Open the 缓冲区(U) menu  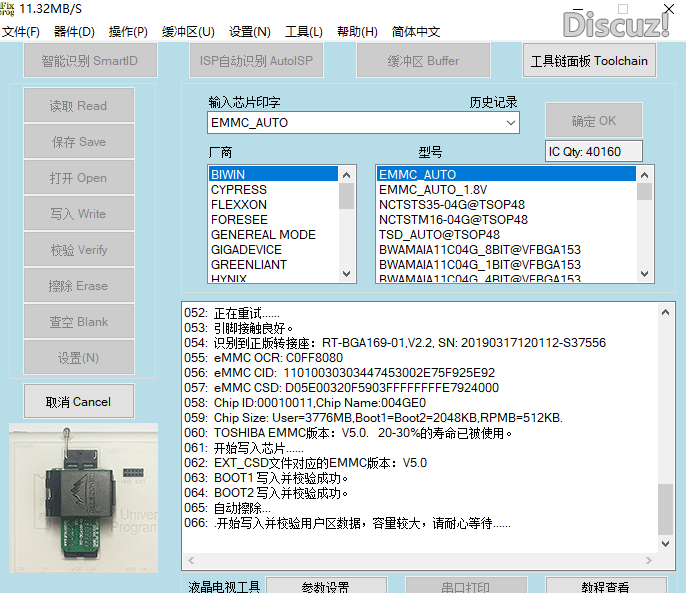pyautogui.click(x=188, y=32)
